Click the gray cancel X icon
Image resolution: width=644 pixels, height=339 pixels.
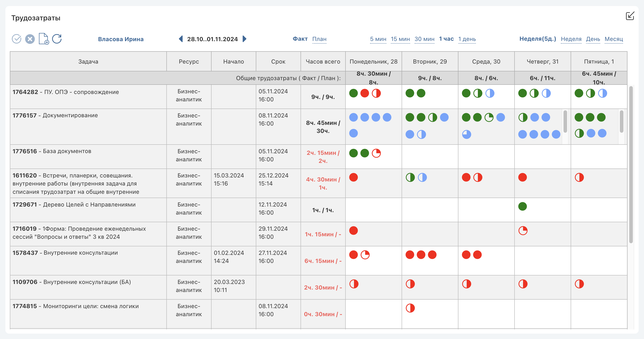click(x=30, y=39)
